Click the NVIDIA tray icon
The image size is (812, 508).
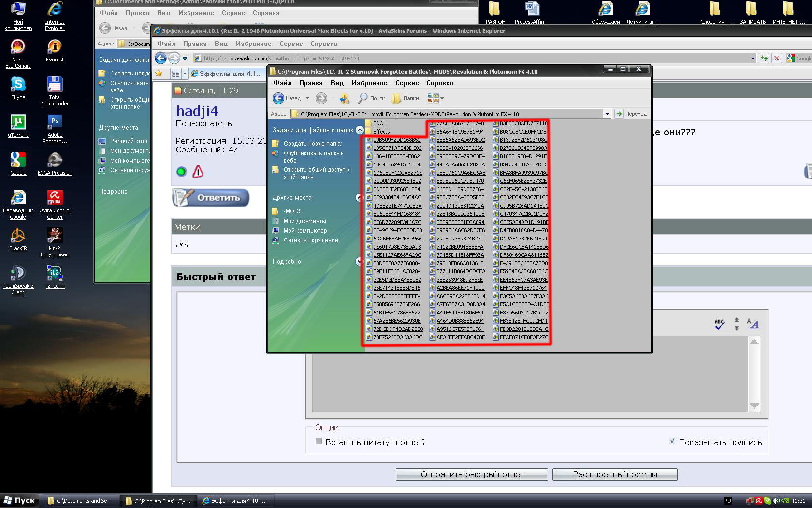(785, 501)
